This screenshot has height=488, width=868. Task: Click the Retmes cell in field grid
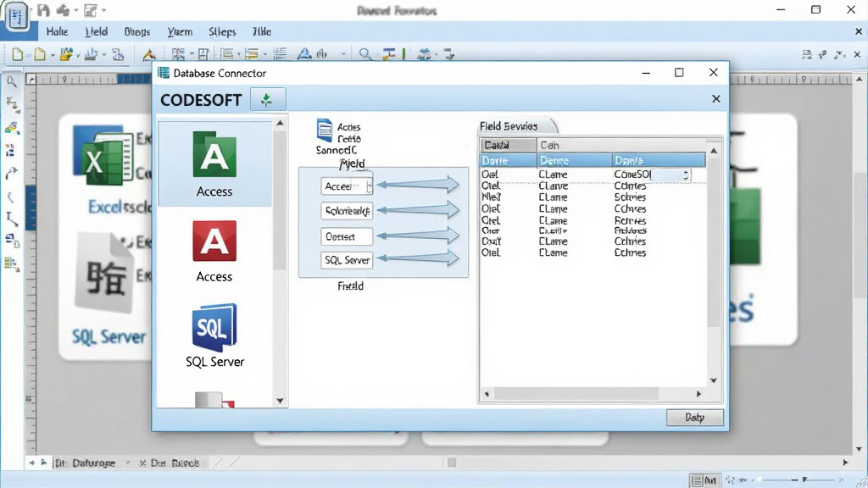pos(630,220)
